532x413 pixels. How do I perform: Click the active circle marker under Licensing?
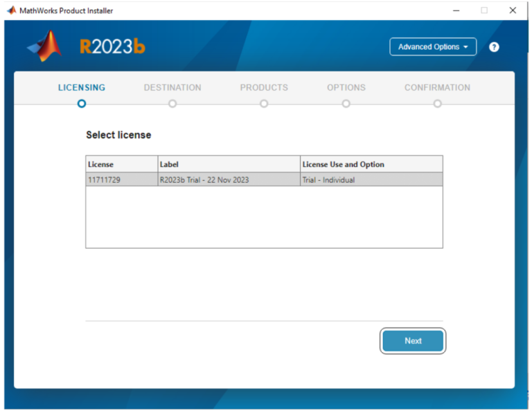[x=82, y=104]
